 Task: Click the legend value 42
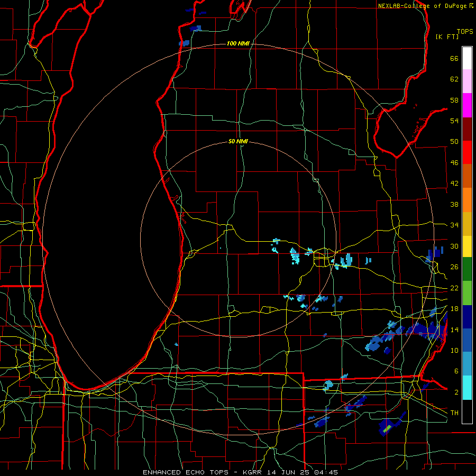click(x=454, y=184)
